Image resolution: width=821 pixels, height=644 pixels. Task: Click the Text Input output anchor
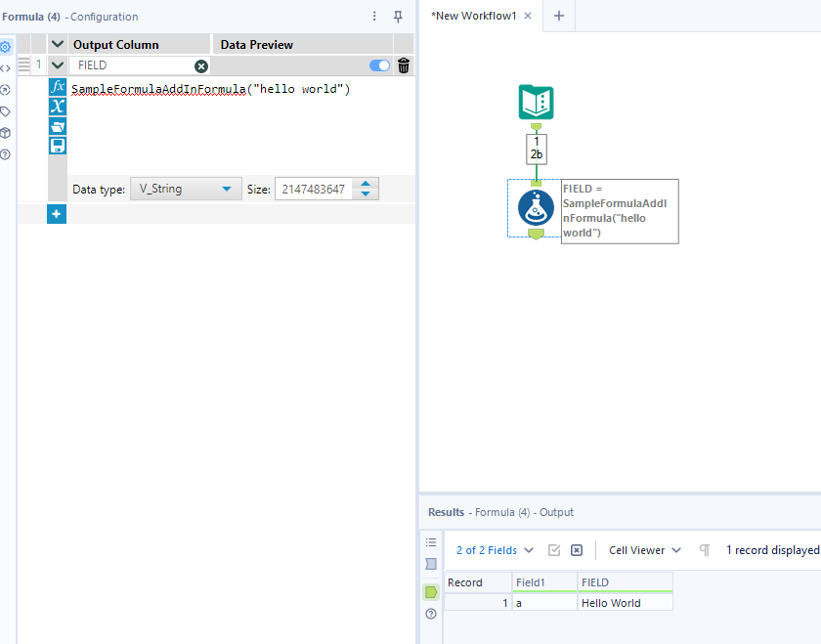point(537,127)
